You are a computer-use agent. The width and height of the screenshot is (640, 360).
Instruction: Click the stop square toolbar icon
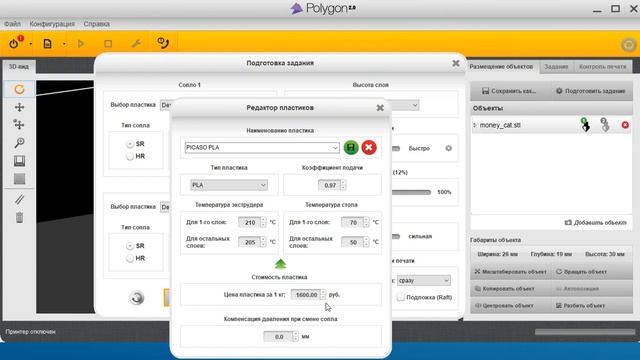[108, 43]
